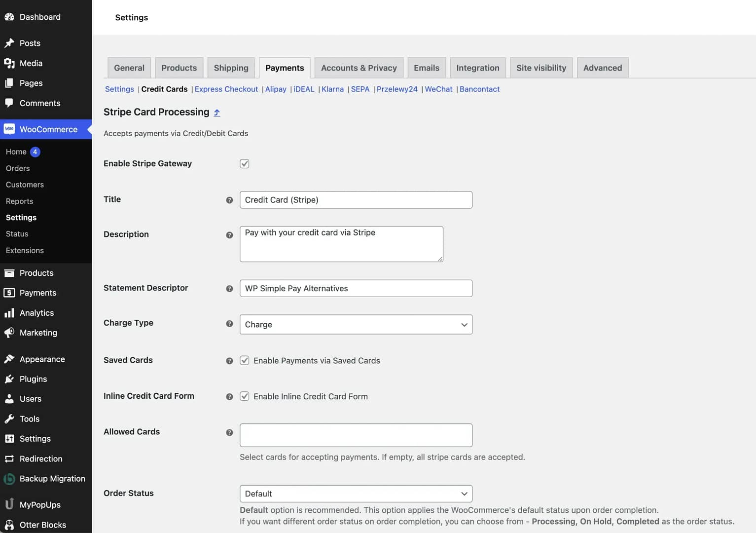
Task: Open the WeChat section link
Action: pyautogui.click(x=438, y=89)
